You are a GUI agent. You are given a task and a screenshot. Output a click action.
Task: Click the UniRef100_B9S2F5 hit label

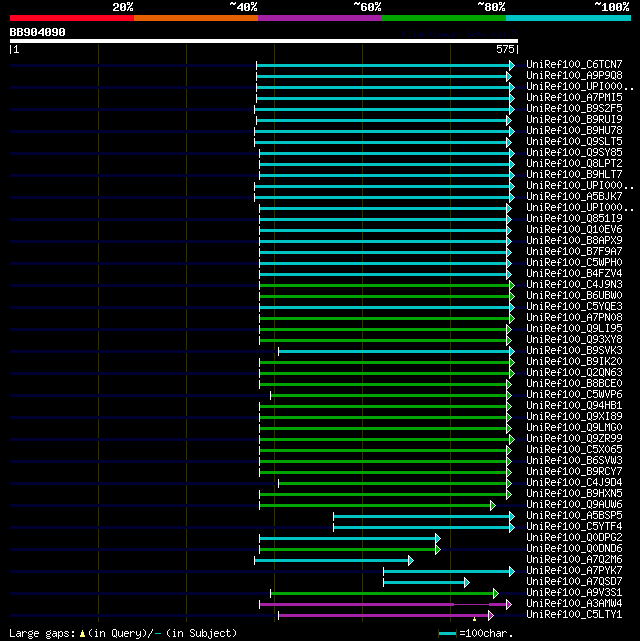pos(574,109)
